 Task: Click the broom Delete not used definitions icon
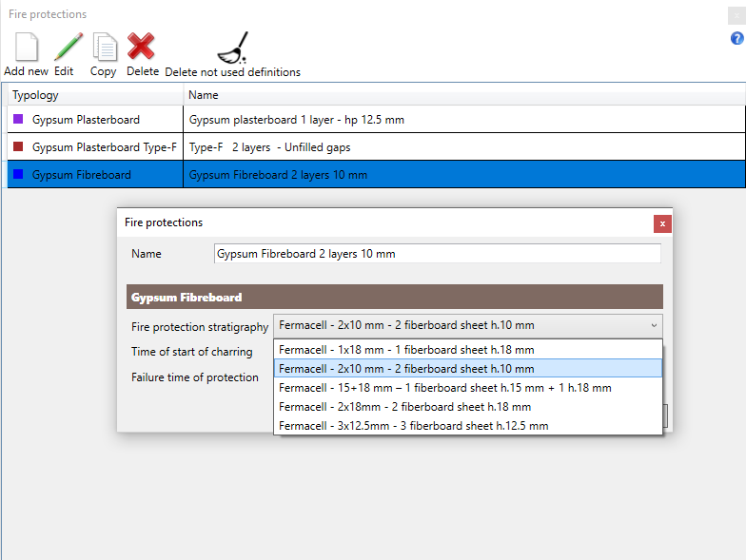point(233,48)
